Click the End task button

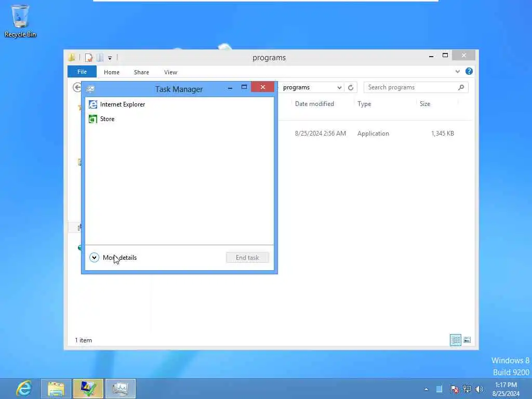click(x=247, y=258)
